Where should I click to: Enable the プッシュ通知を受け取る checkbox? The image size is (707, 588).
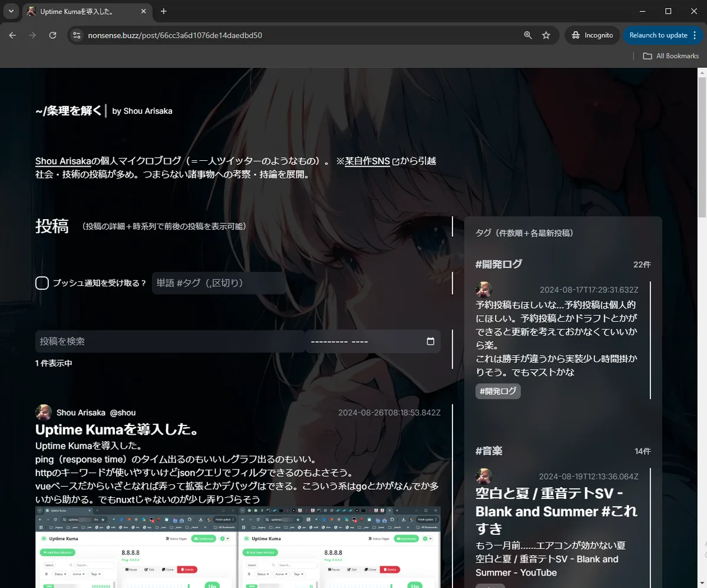click(42, 283)
